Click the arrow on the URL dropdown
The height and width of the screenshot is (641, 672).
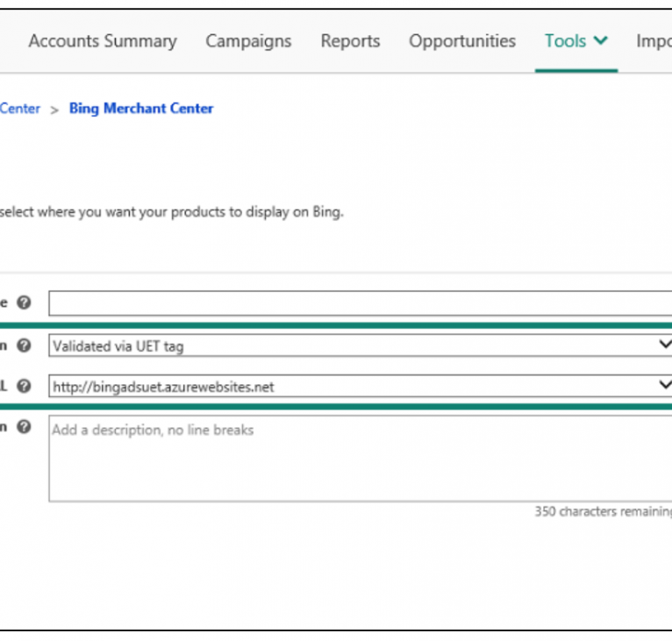(x=664, y=385)
